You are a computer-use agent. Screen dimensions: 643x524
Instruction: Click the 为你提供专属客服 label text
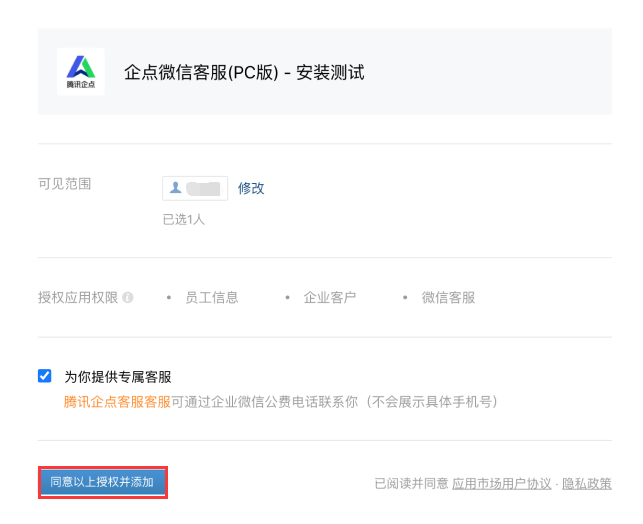(x=118, y=377)
